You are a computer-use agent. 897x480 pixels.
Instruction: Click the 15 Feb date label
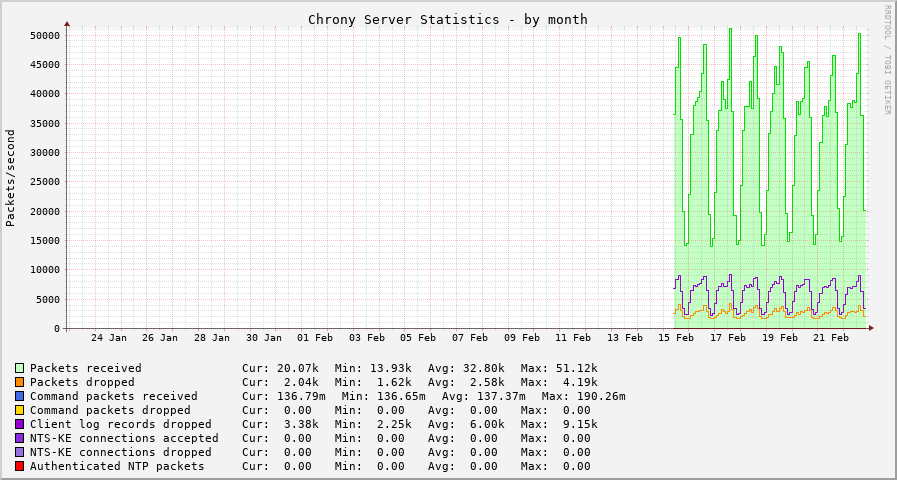point(677,338)
